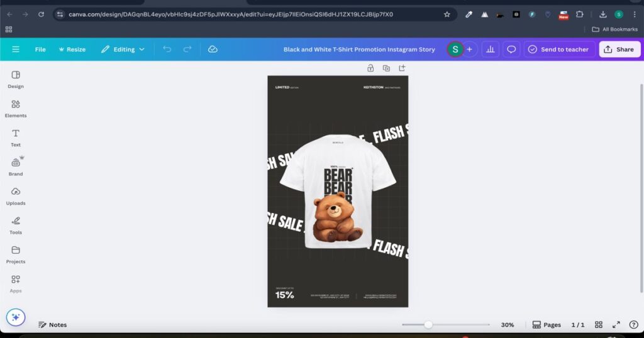Open the help question mark icon
Image resolution: width=644 pixels, height=338 pixels.
(x=633, y=324)
